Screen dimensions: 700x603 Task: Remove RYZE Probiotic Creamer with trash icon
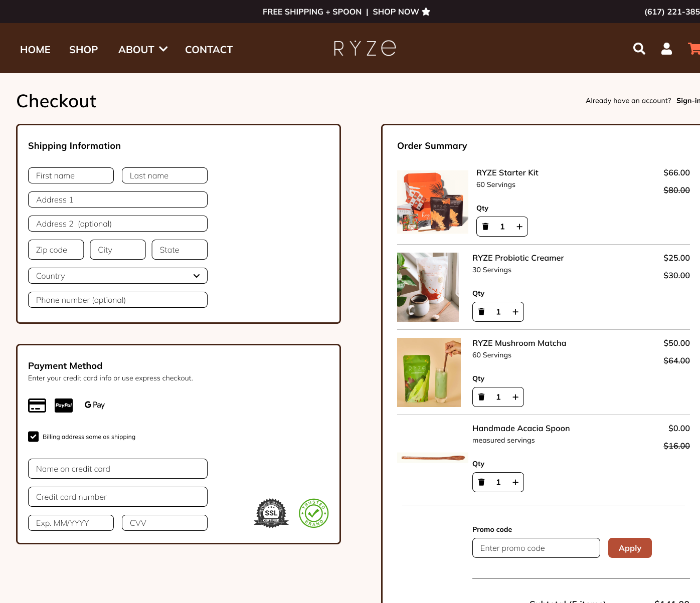point(481,312)
